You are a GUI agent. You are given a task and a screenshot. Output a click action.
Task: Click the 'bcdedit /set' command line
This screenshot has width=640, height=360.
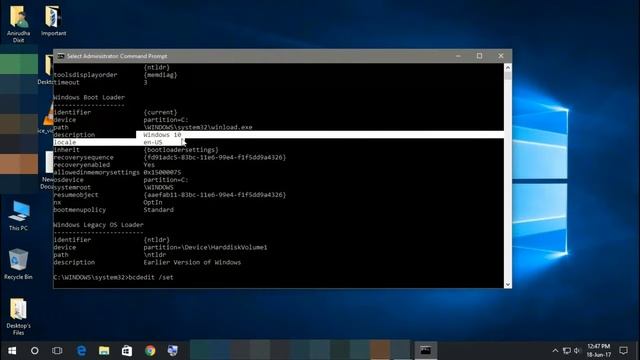click(151, 277)
